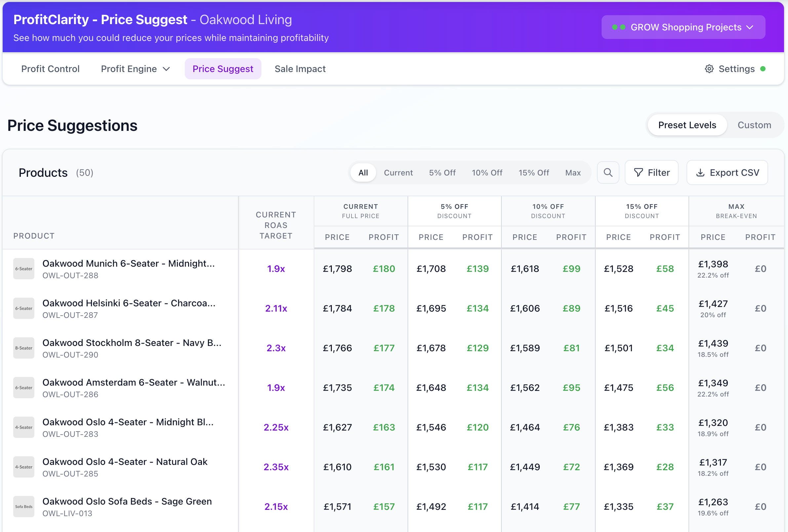This screenshot has width=788, height=532.
Task: Open the Profit Control tab
Action: 51,68
